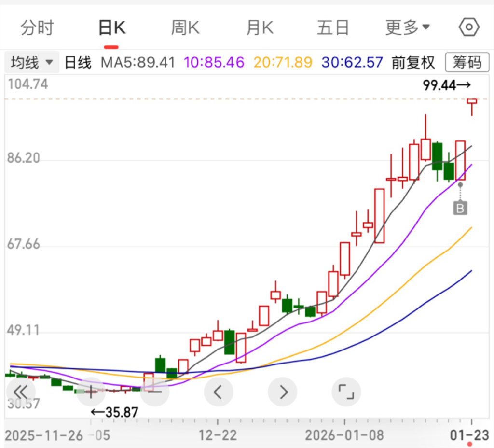This screenshot has width=494, height=448.
Task: Tap the B buy marker
Action: 460,208
